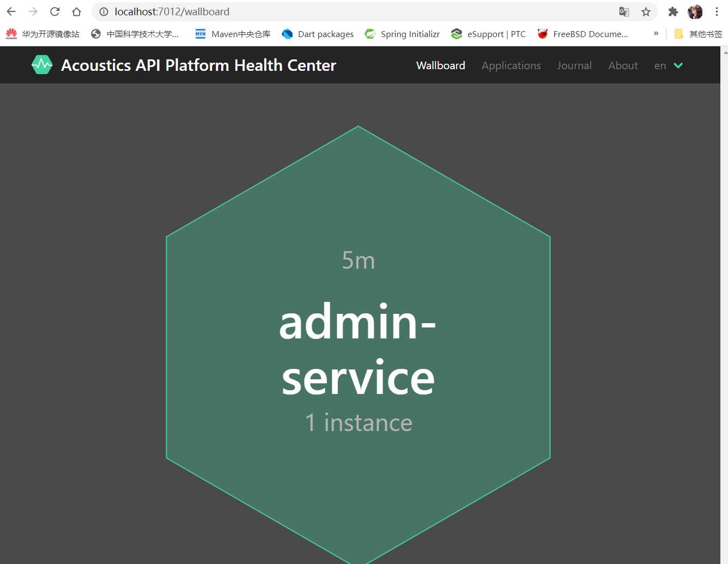728x564 pixels.
Task: Open the Applications tab
Action: (x=511, y=65)
